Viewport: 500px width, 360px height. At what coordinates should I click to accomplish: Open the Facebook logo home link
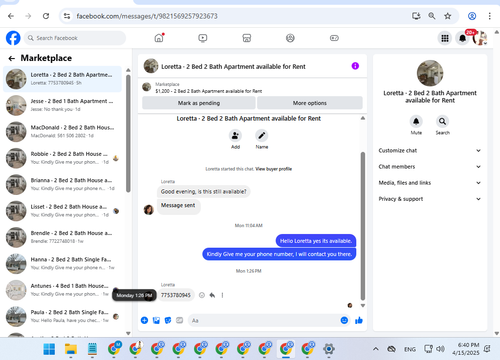click(13, 38)
